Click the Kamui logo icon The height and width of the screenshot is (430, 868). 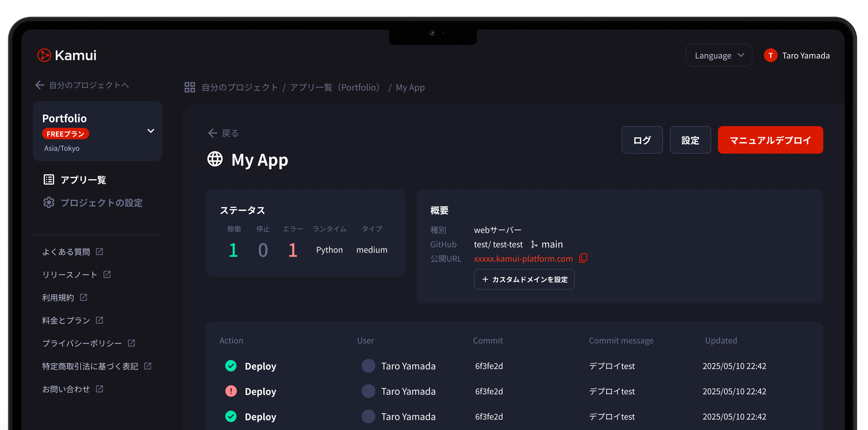coord(44,55)
